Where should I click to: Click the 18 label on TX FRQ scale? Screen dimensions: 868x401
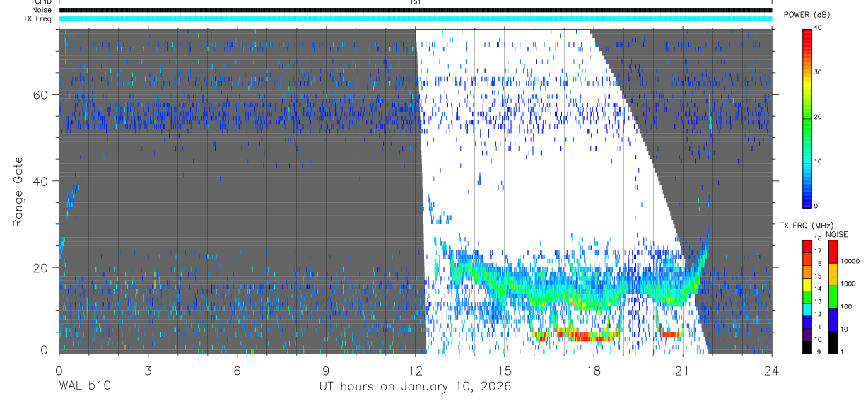(817, 240)
